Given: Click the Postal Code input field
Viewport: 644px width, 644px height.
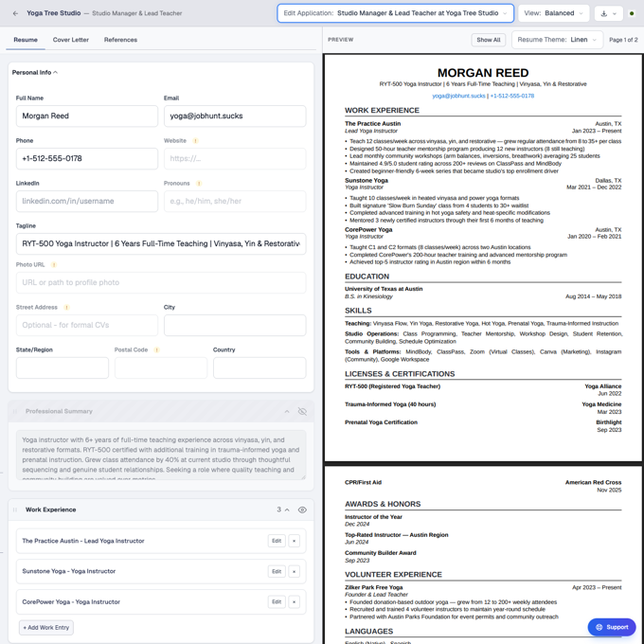Looking at the screenshot, I should pos(161,367).
